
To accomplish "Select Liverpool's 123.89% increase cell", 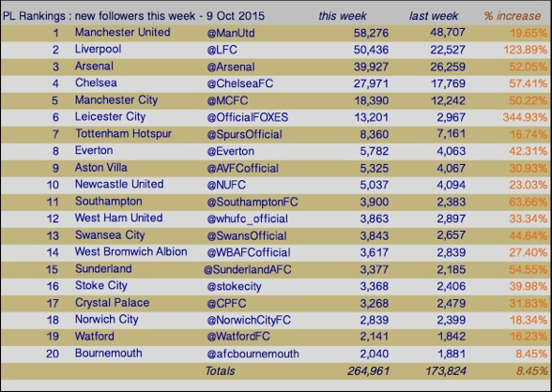I will click(x=525, y=50).
